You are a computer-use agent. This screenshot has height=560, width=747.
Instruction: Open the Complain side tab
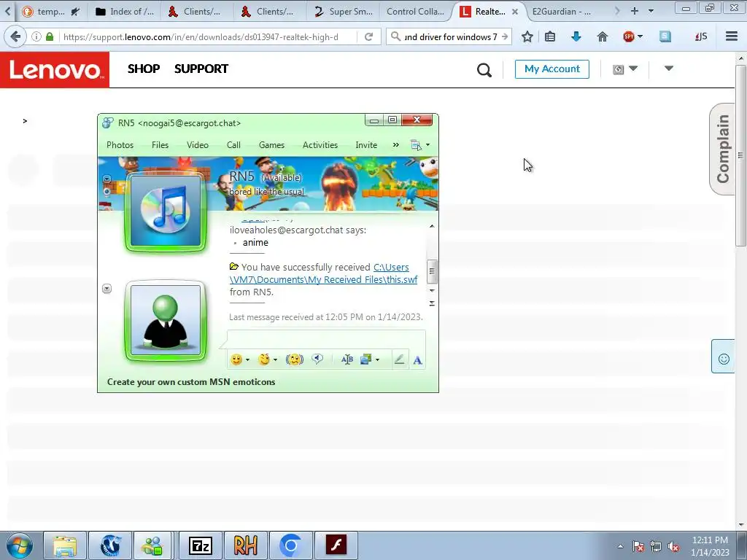click(722, 149)
